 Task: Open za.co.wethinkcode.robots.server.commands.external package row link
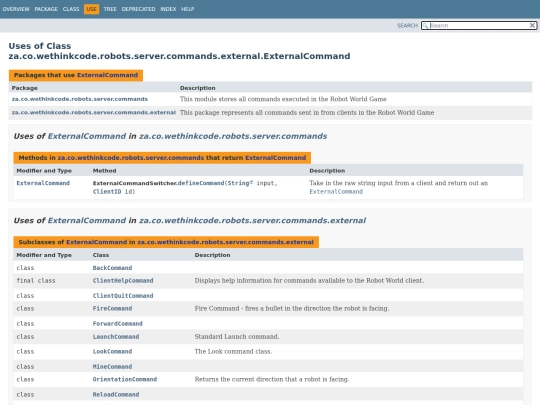click(94, 113)
